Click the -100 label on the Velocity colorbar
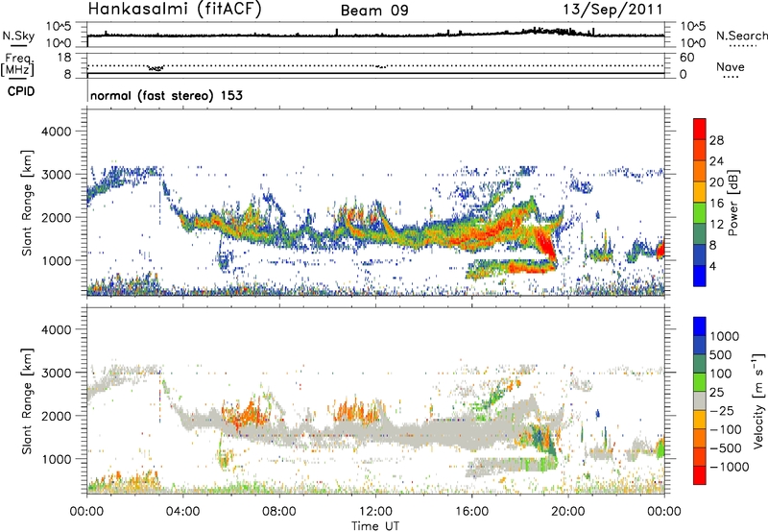 coord(725,429)
